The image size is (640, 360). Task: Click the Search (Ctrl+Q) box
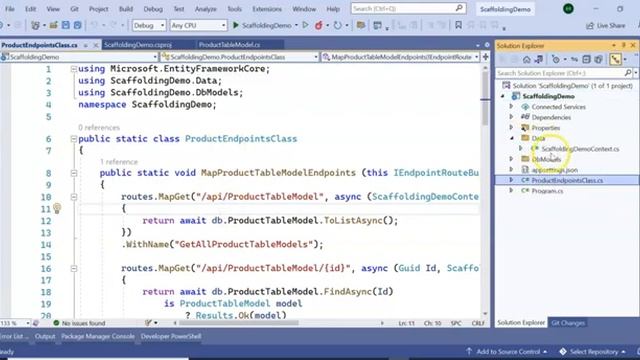[408, 8]
